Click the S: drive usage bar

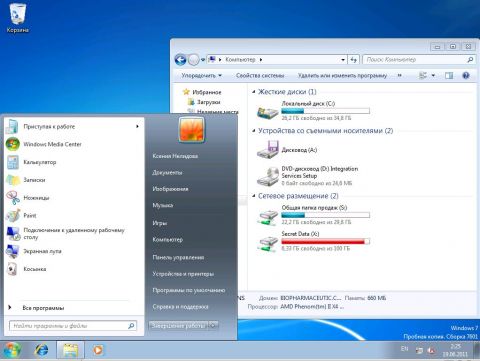point(325,215)
